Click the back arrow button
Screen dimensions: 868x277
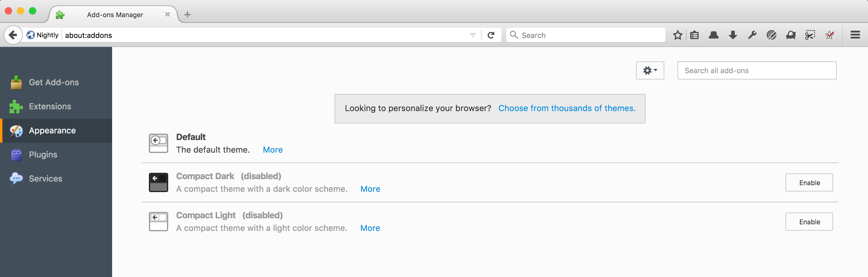(13, 35)
